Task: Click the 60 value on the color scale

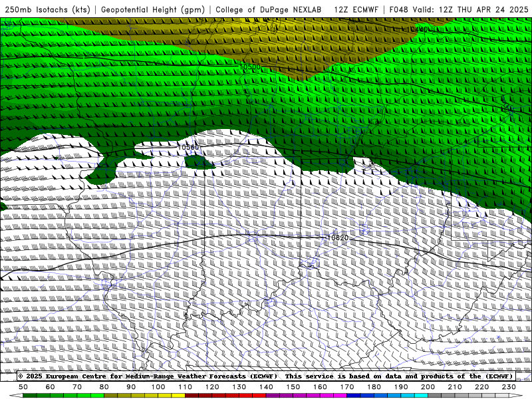Action: click(51, 387)
